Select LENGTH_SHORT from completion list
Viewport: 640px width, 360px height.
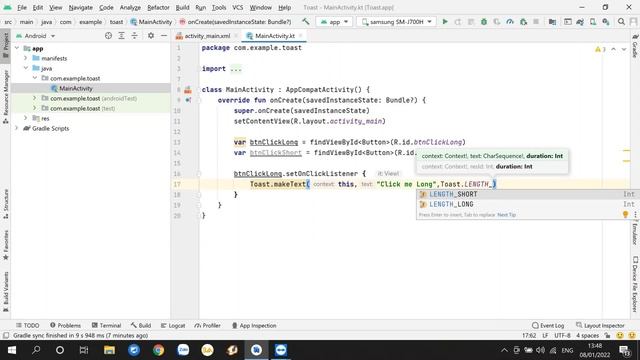(x=527, y=194)
